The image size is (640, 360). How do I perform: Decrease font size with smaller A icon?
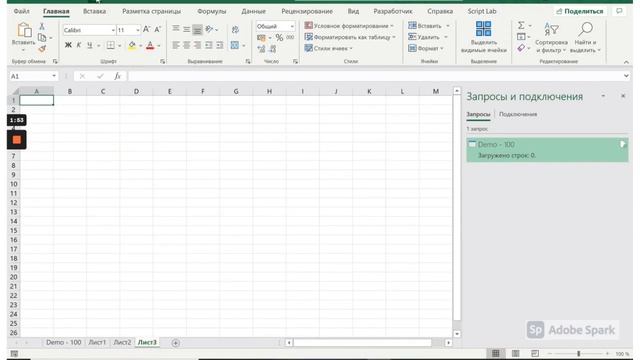click(158, 29)
